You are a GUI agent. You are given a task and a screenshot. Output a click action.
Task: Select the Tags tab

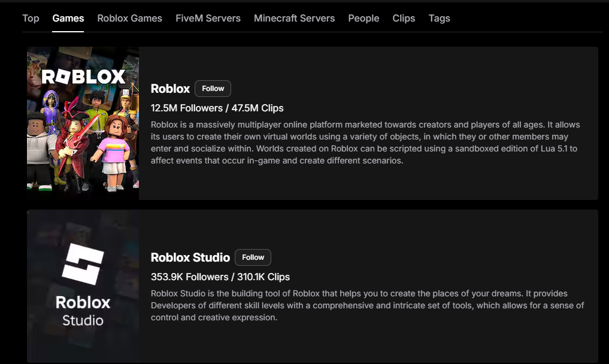tap(440, 18)
